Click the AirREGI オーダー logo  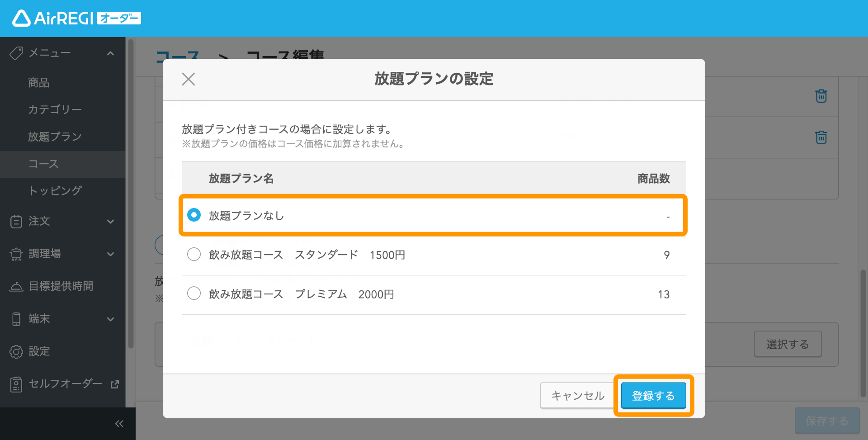[x=76, y=18]
